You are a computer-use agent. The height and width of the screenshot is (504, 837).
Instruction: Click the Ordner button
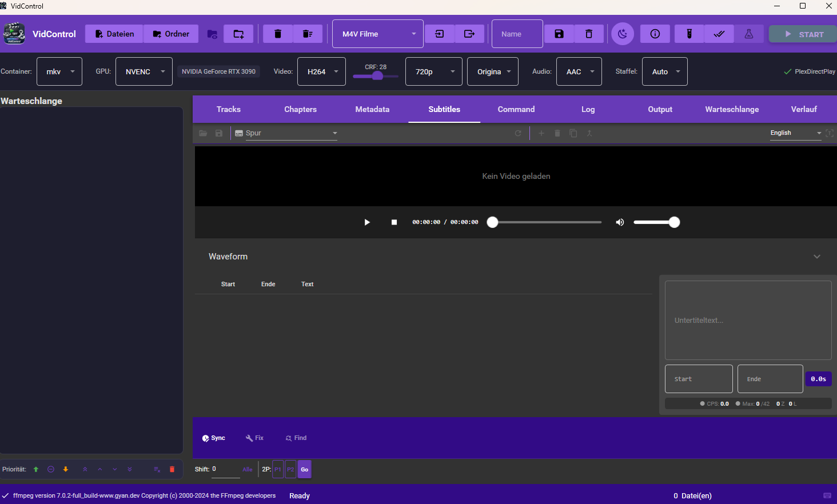click(171, 34)
